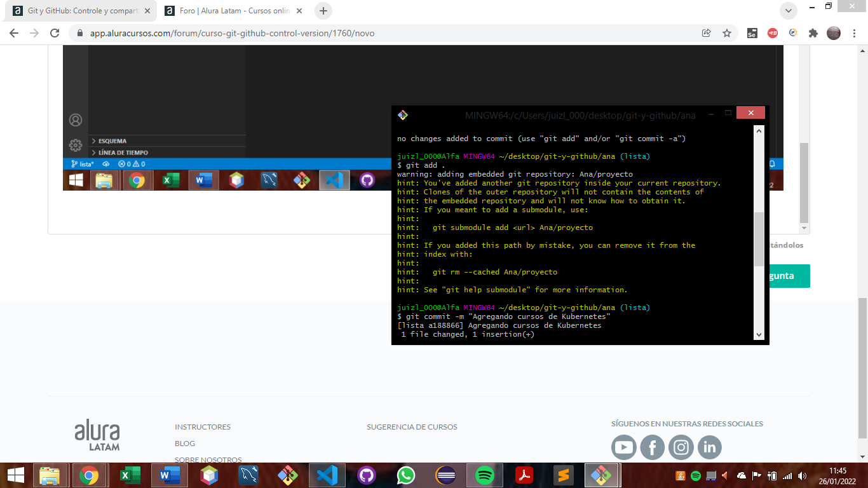
Task: Click the '1 file changed, 1 insertion(+)' line
Action: [x=468, y=334]
